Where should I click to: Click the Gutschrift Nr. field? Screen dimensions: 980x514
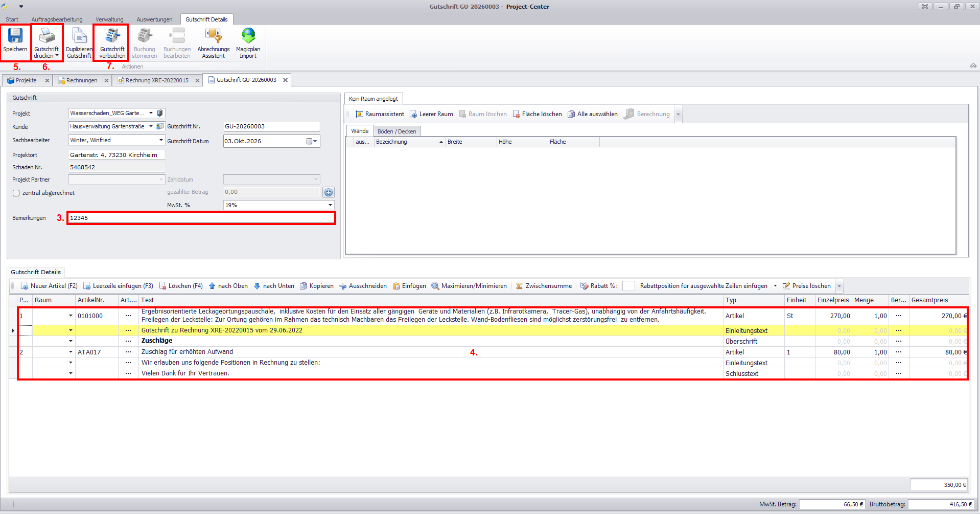(x=271, y=126)
